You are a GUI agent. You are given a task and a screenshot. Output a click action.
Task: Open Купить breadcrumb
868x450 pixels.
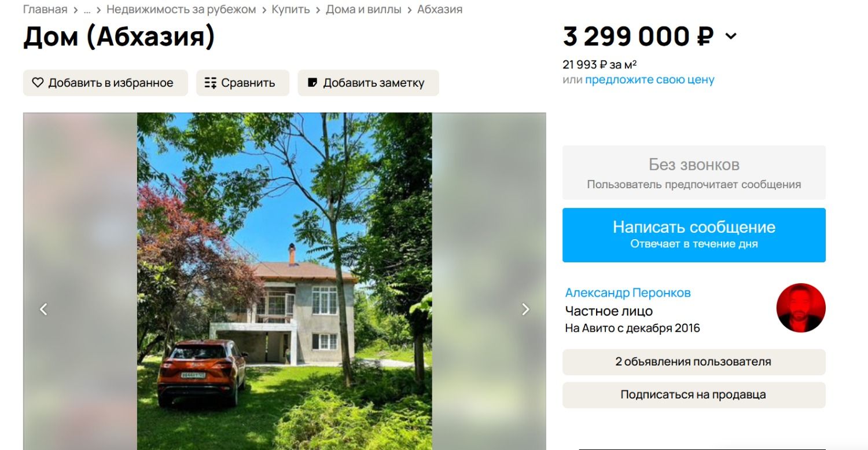pos(291,10)
